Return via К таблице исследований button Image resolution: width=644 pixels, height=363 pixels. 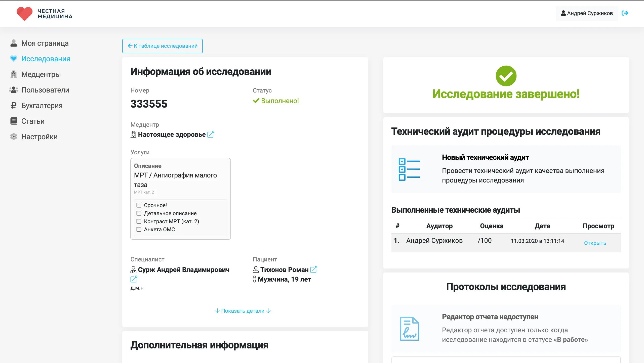click(162, 46)
